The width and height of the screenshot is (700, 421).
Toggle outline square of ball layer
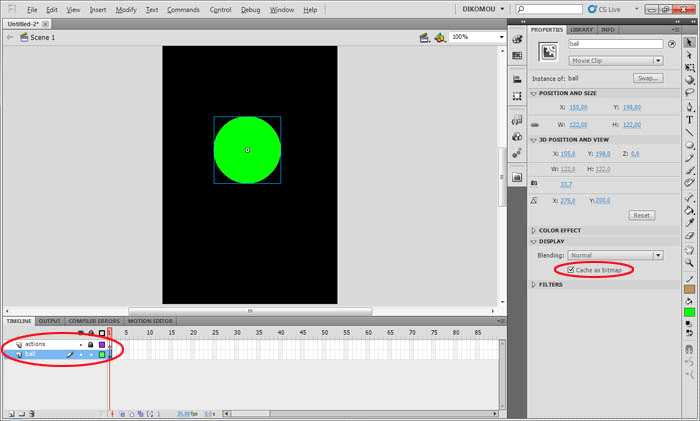[102, 354]
